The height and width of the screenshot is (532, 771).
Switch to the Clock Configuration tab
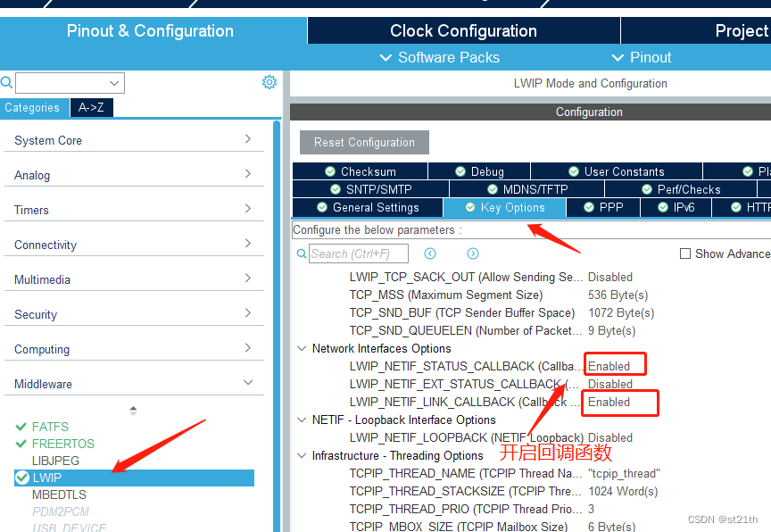click(x=463, y=30)
